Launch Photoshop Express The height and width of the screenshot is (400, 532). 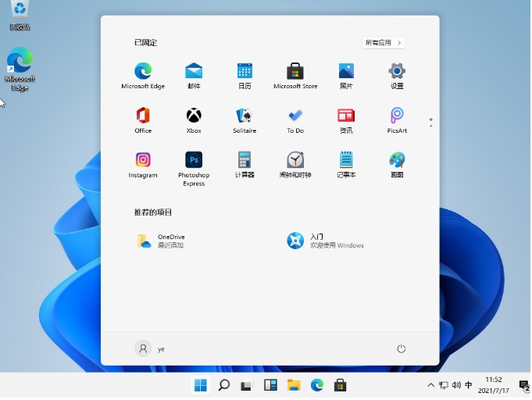click(x=194, y=161)
